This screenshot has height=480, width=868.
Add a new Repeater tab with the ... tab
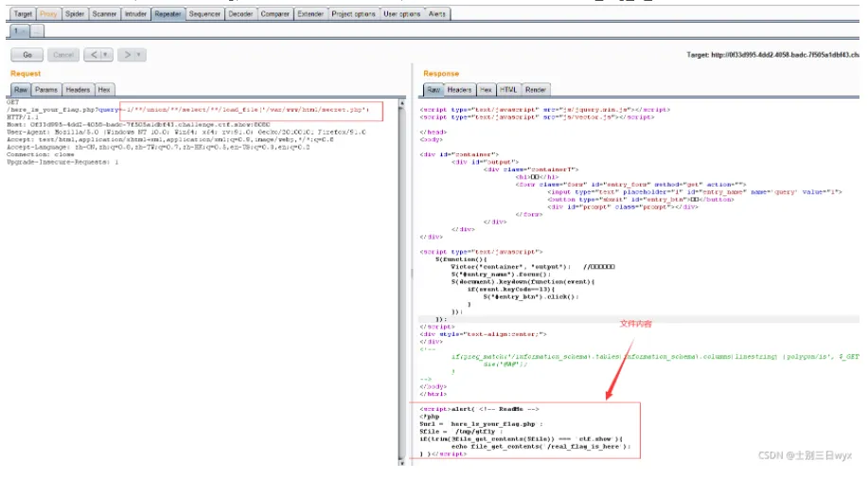pos(37,31)
